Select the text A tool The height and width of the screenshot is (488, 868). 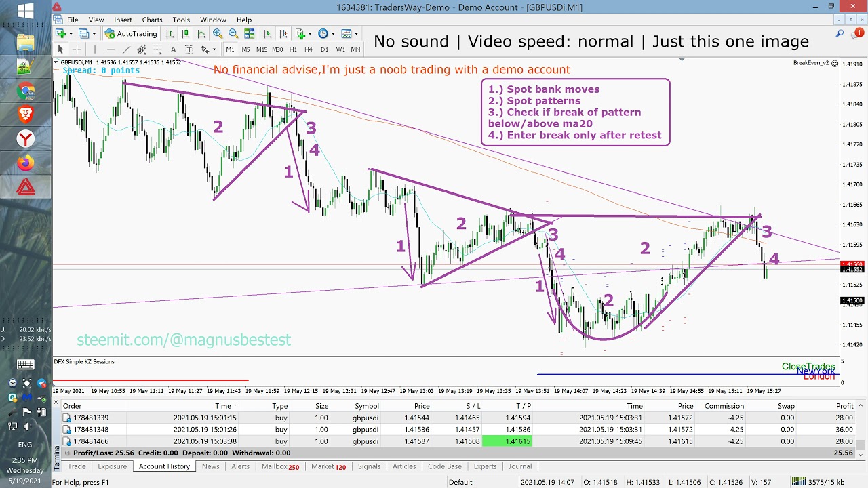pyautogui.click(x=173, y=49)
